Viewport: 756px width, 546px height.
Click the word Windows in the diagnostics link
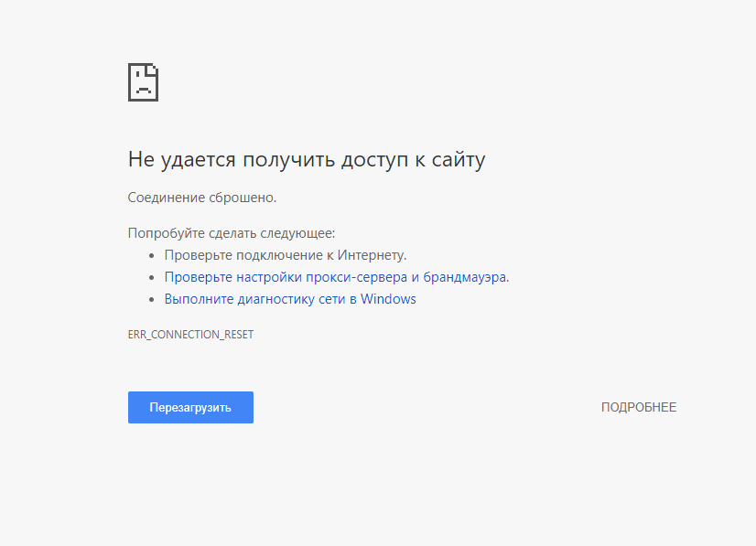(x=388, y=299)
